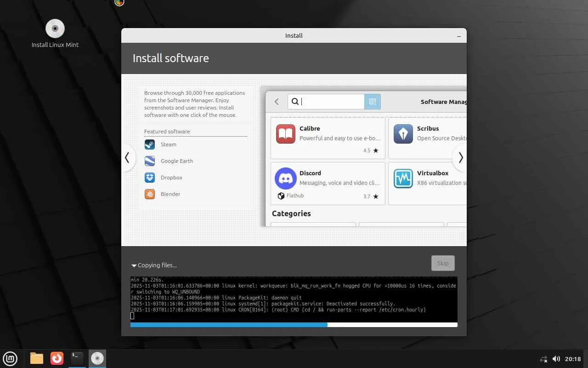Click the volume speaker tray icon
Screen dimensions: 588x368
[x=556, y=359]
